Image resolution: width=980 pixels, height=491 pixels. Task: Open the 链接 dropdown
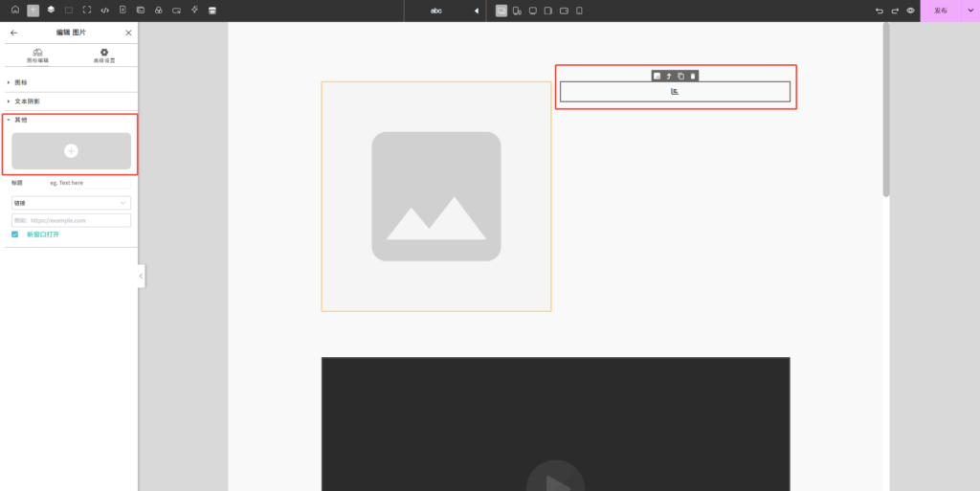pyautogui.click(x=71, y=203)
